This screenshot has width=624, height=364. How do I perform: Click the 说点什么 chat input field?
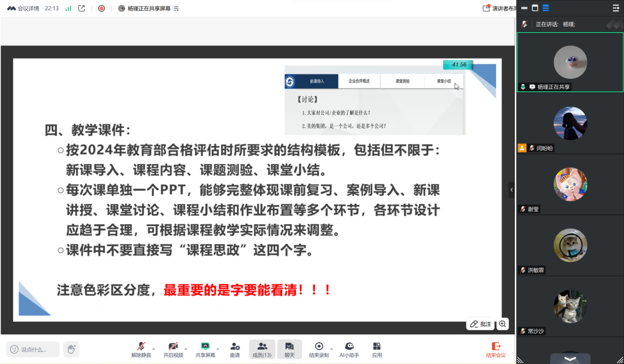click(x=33, y=349)
